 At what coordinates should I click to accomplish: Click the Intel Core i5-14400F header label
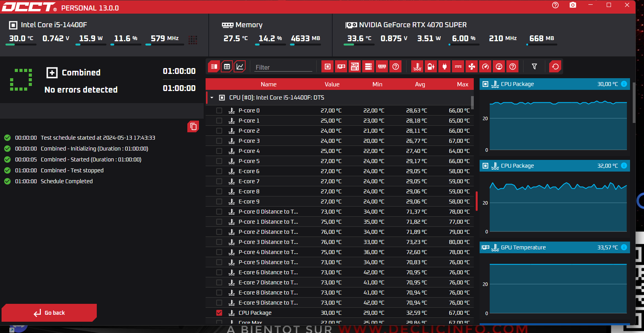click(54, 25)
